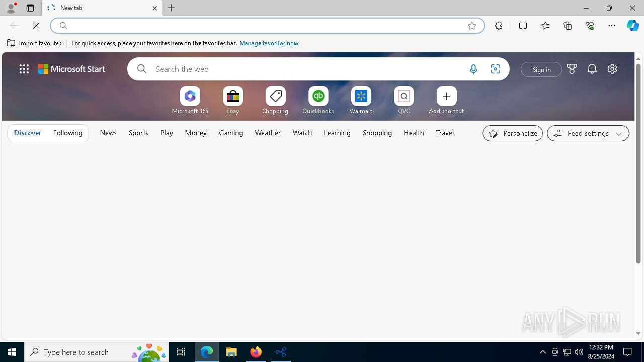Open the Gaming category
This screenshot has height=362, width=644.
pyautogui.click(x=231, y=133)
